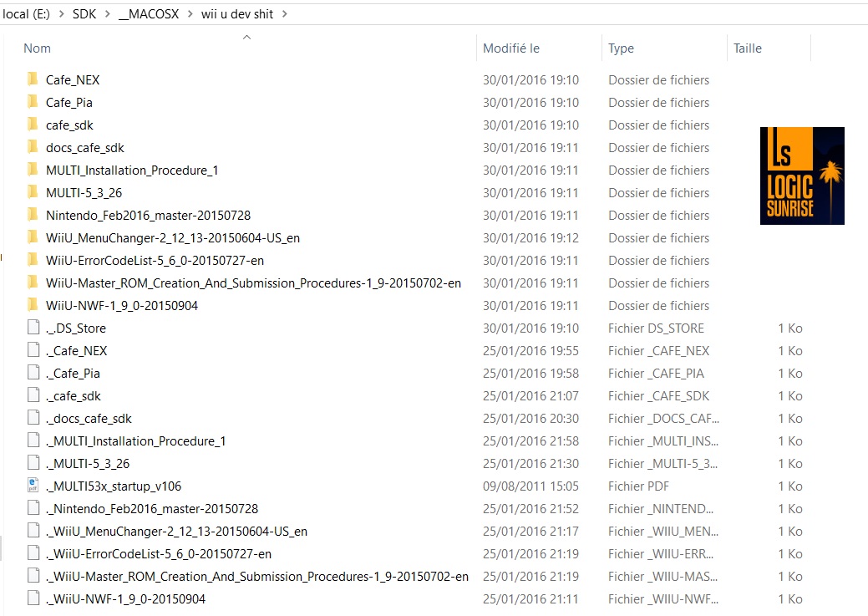Click the WiiU-NWF-1_9_0-20150904 folder icon
Viewport: 868px width, 616px height.
pos(33,305)
